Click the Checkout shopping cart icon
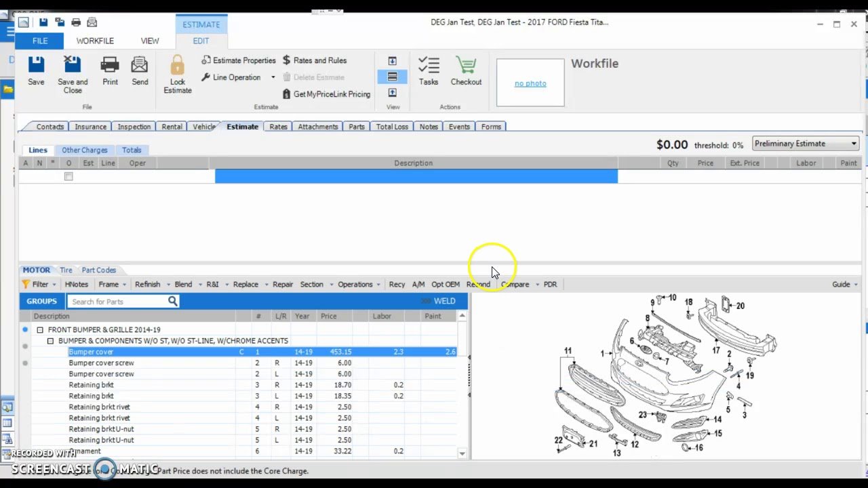Viewport: 868px width, 488px height. point(466,66)
